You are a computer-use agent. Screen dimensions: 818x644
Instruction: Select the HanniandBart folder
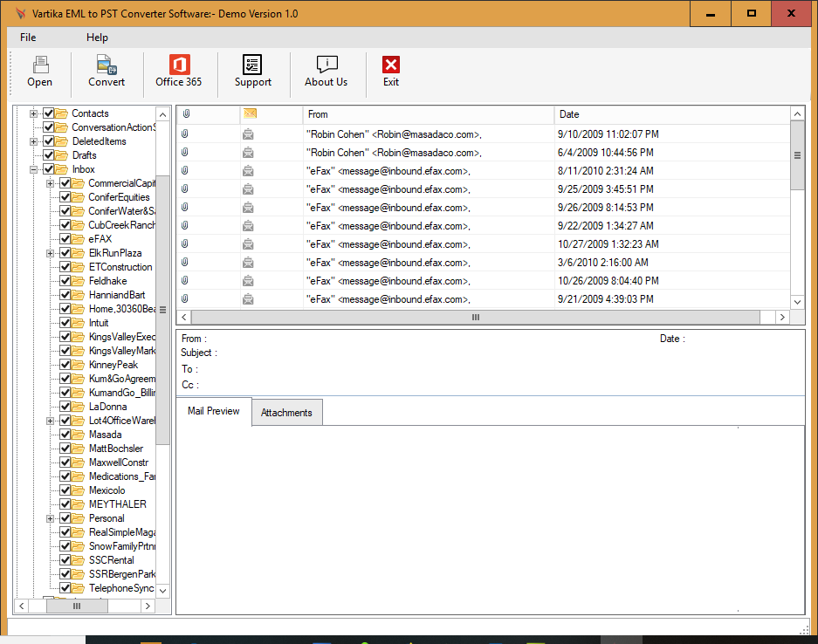click(117, 295)
